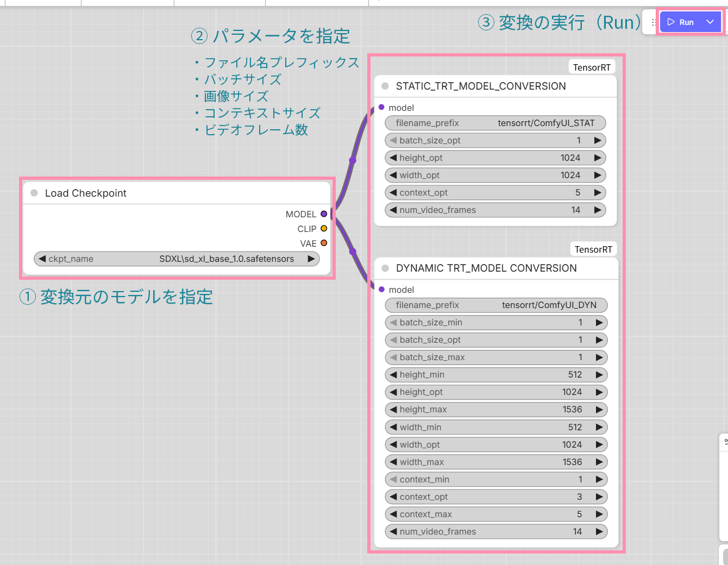The width and height of the screenshot is (728, 565).
Task: Select previous checkpoint with ckpt_name left arrow
Action: tap(42, 259)
